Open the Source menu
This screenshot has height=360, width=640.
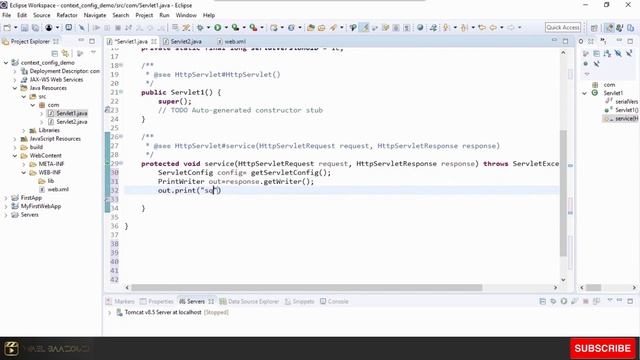[42, 15]
